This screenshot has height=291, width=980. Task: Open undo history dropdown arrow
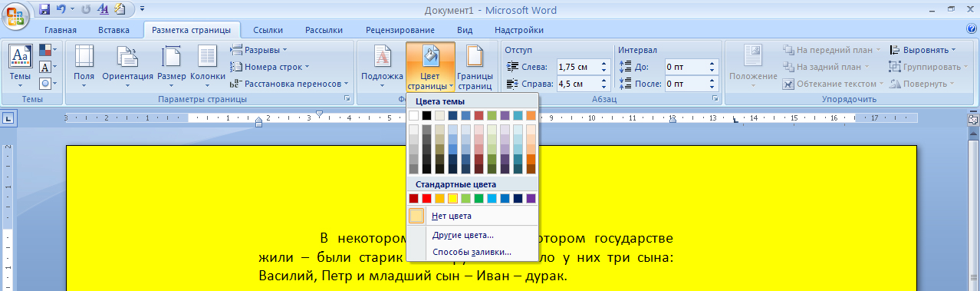[72, 9]
